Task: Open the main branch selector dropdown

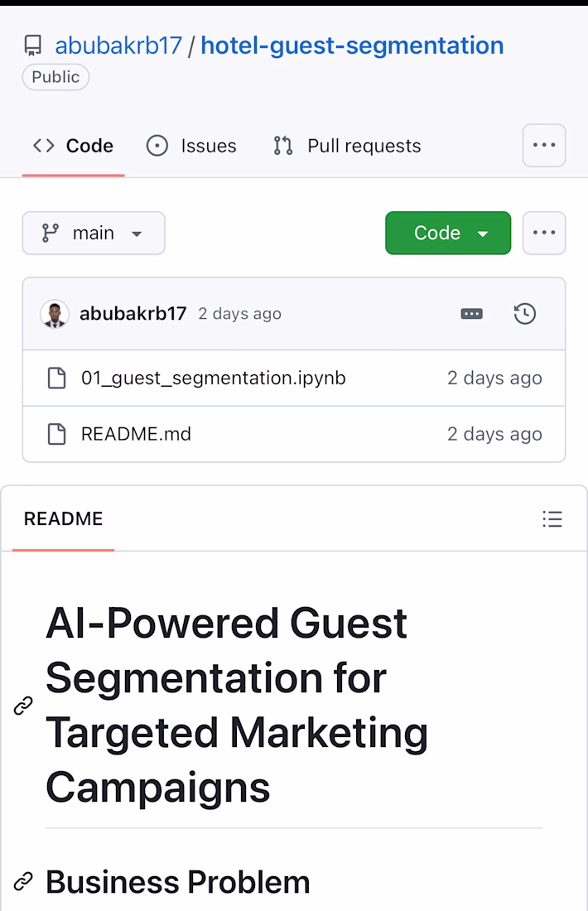Action: tap(94, 233)
